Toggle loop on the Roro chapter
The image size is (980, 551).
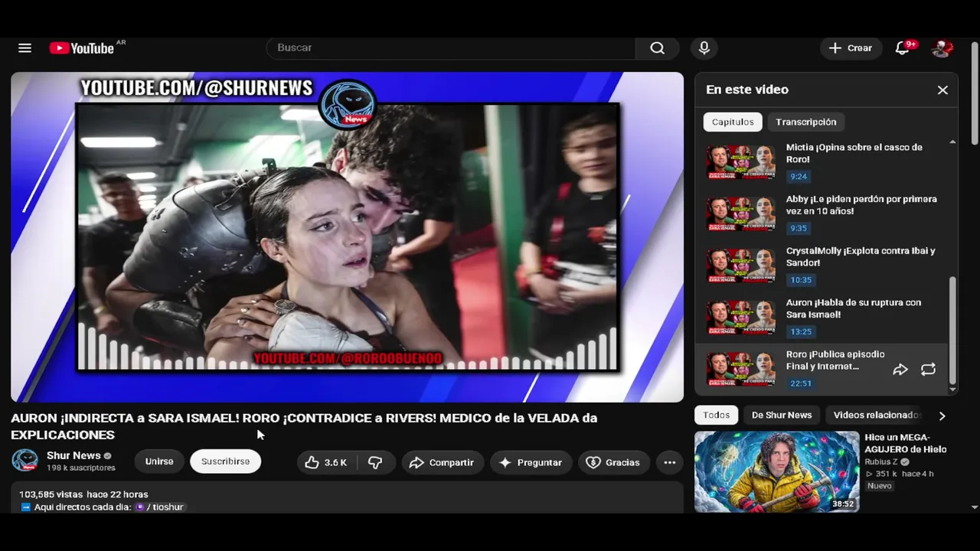[x=928, y=370]
